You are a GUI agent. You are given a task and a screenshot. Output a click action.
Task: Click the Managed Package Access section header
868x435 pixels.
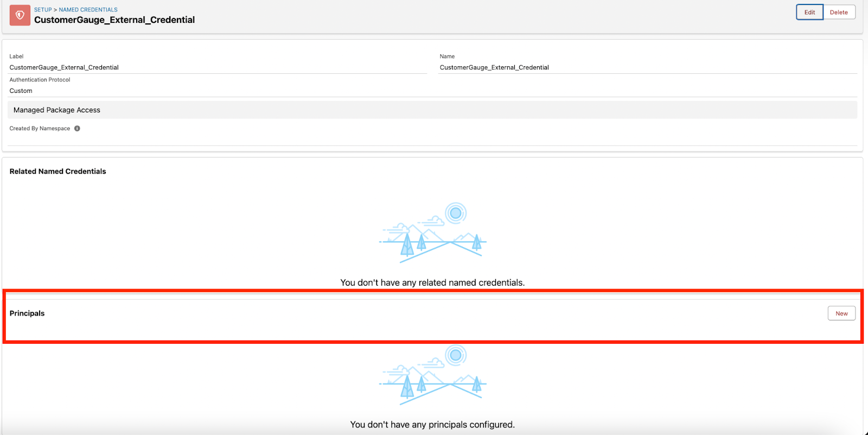pos(432,110)
